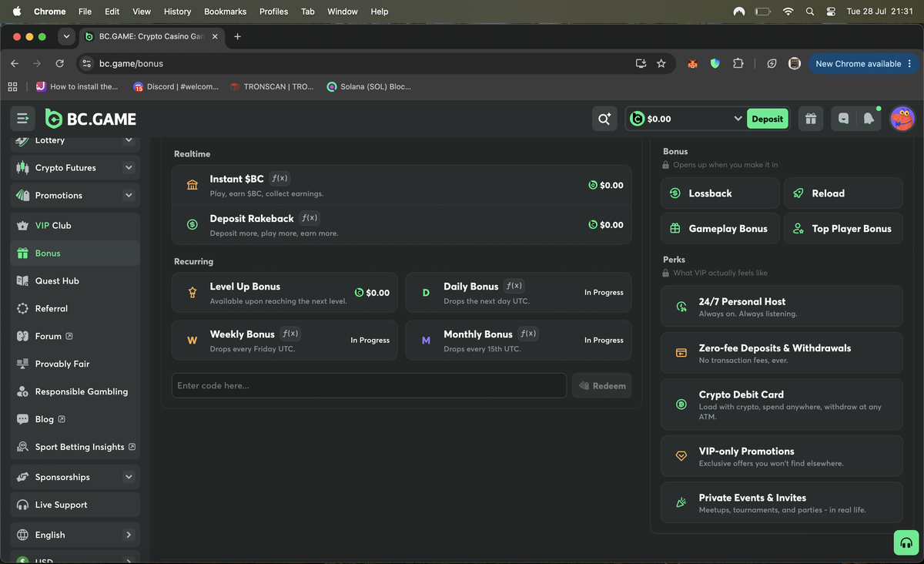Screen dimensions: 924x564
Task: Open the Bookmarks menu in menu bar
Action: click(x=225, y=12)
